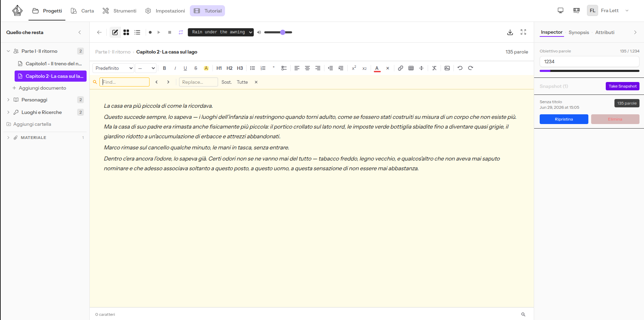Image resolution: width=644 pixels, height=320 pixels.
Task: Switch to the outline list view
Action: tap(137, 32)
